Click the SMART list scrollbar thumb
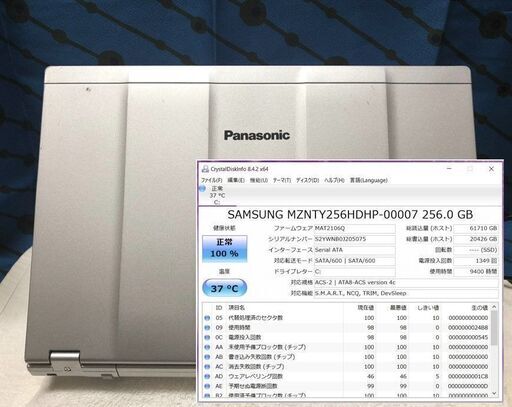This screenshot has height=407, width=512. pos(494,329)
